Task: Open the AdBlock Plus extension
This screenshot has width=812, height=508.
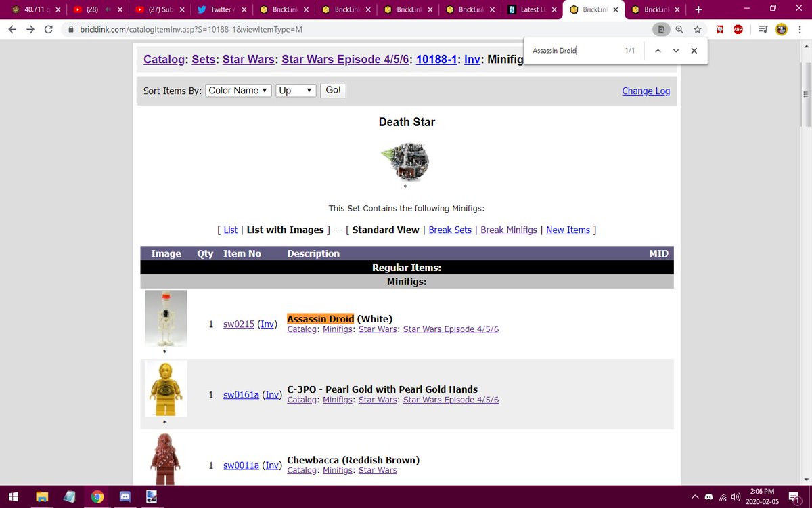Action: tap(739, 30)
